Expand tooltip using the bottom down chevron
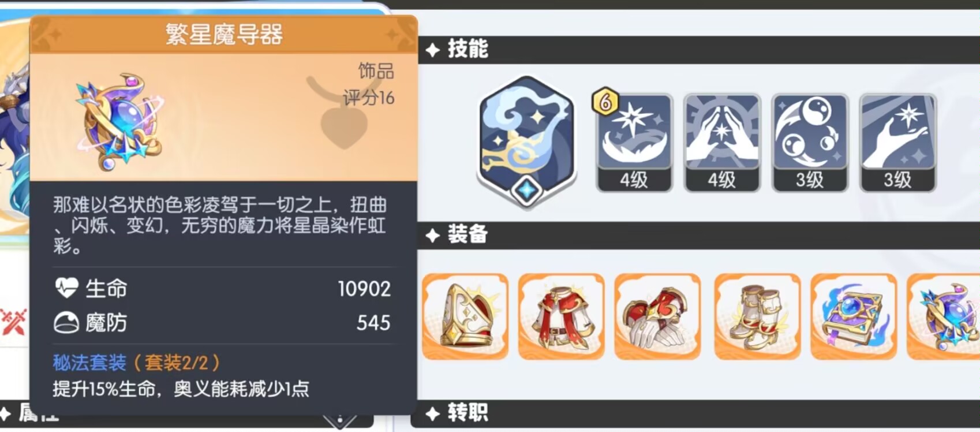980x432 pixels. (x=340, y=420)
